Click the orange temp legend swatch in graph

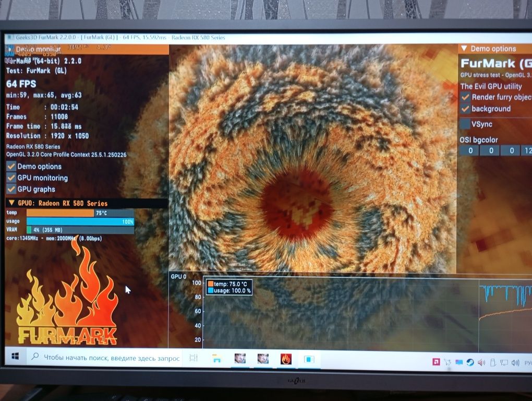click(x=211, y=284)
